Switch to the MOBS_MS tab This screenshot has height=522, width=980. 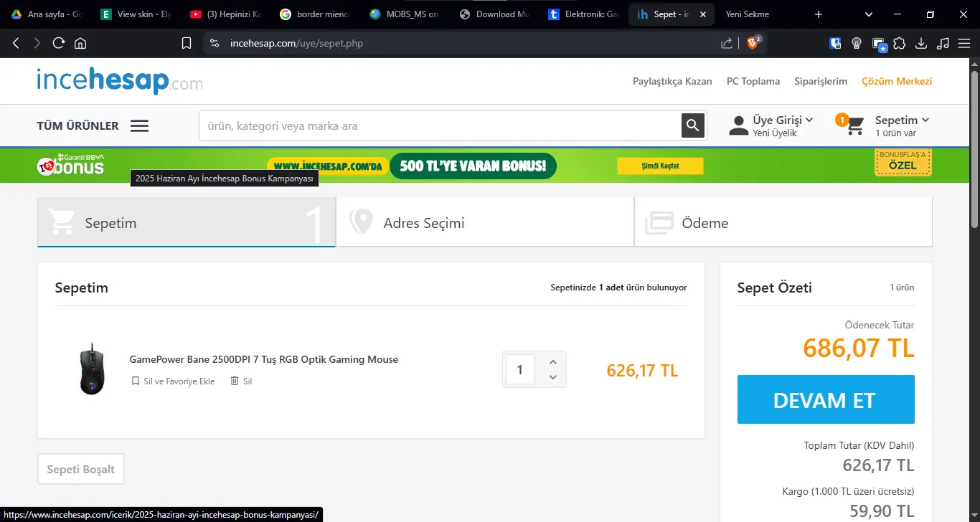click(405, 14)
